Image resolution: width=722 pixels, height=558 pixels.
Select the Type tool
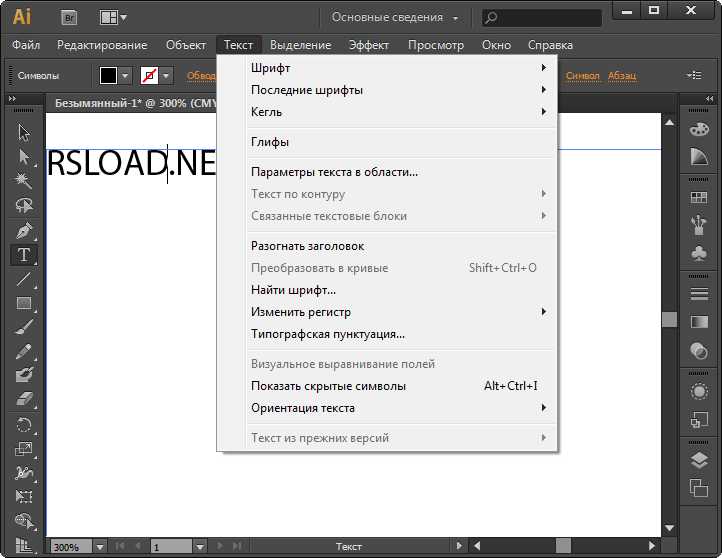click(23, 255)
